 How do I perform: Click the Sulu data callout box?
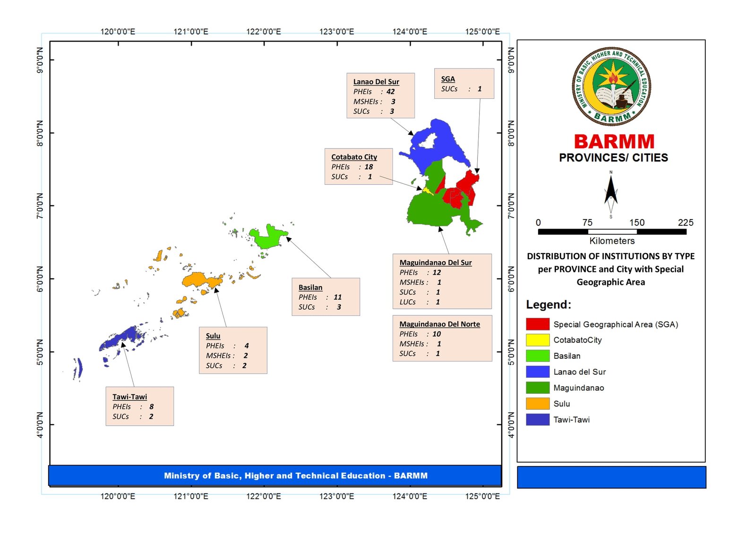tap(233, 350)
